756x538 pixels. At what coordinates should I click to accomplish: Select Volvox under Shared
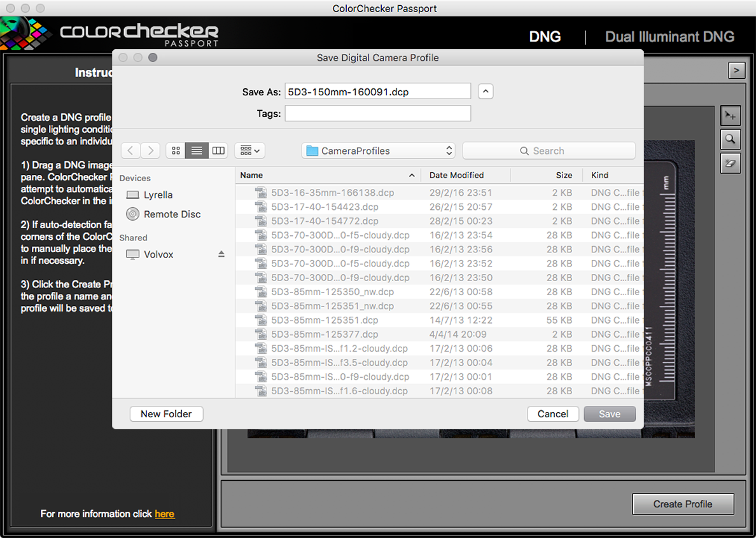[x=150, y=254]
